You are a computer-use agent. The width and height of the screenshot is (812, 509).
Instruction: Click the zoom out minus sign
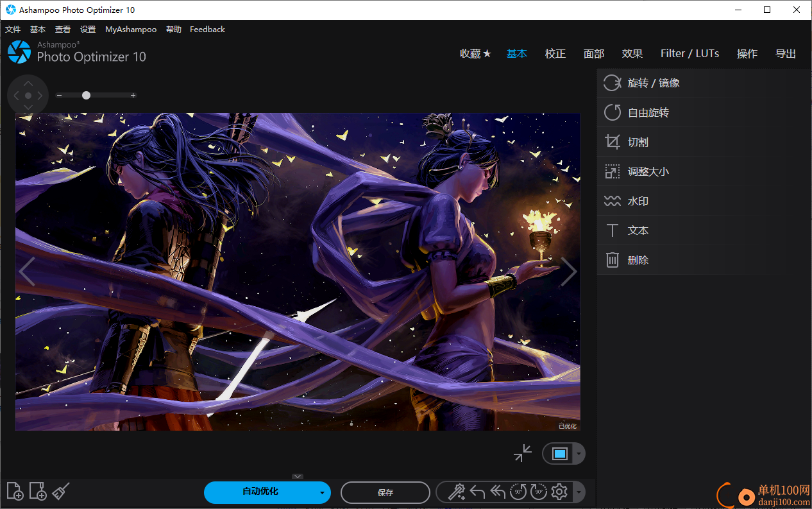tap(59, 96)
